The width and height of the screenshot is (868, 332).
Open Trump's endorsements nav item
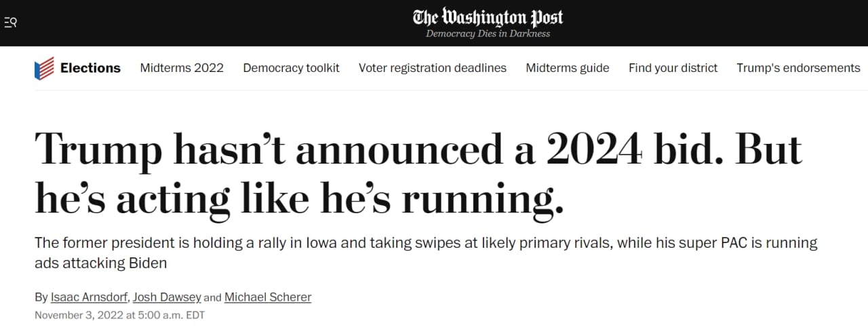pos(798,68)
